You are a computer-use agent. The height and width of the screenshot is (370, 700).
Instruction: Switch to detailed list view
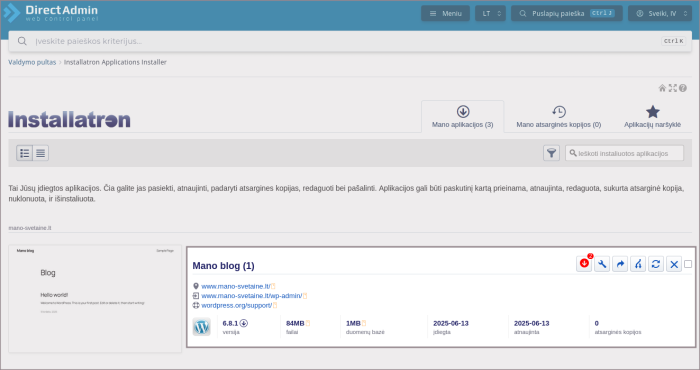tap(25, 153)
